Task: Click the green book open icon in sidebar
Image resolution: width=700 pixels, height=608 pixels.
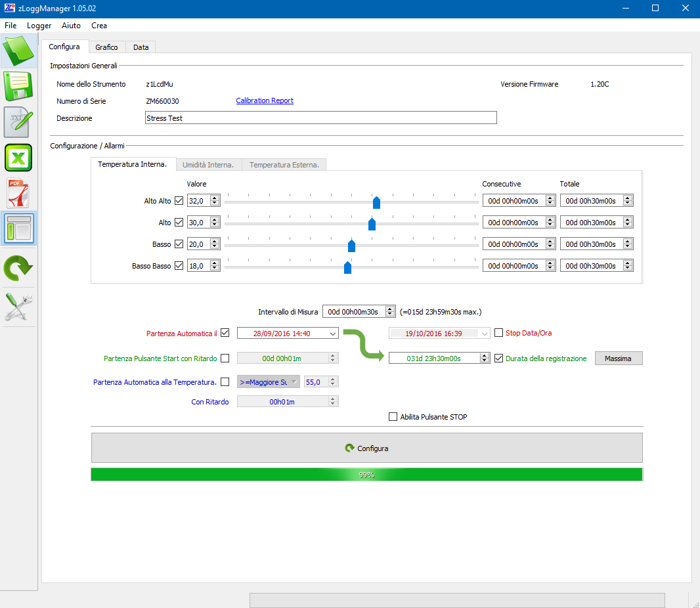Action: point(19,51)
